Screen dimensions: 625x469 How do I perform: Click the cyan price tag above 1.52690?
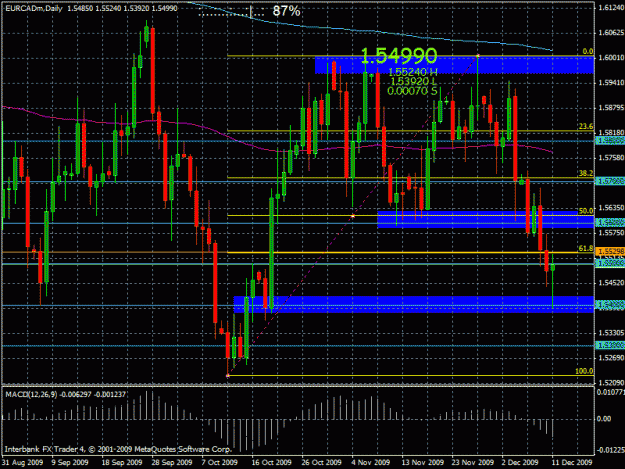point(610,345)
